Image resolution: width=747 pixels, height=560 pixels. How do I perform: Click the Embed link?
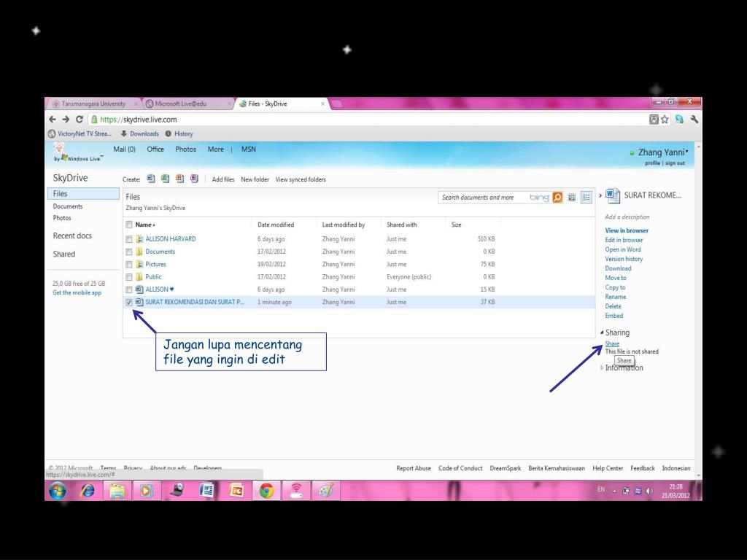click(614, 316)
